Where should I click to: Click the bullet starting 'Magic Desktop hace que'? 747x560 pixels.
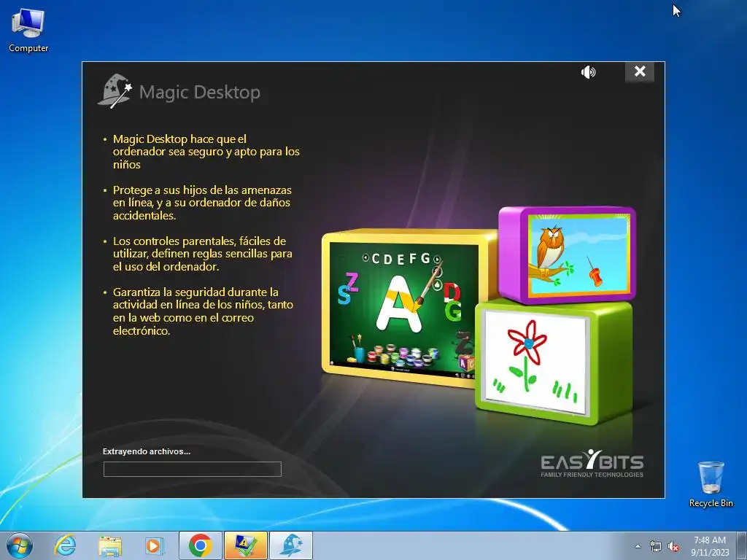point(206,152)
